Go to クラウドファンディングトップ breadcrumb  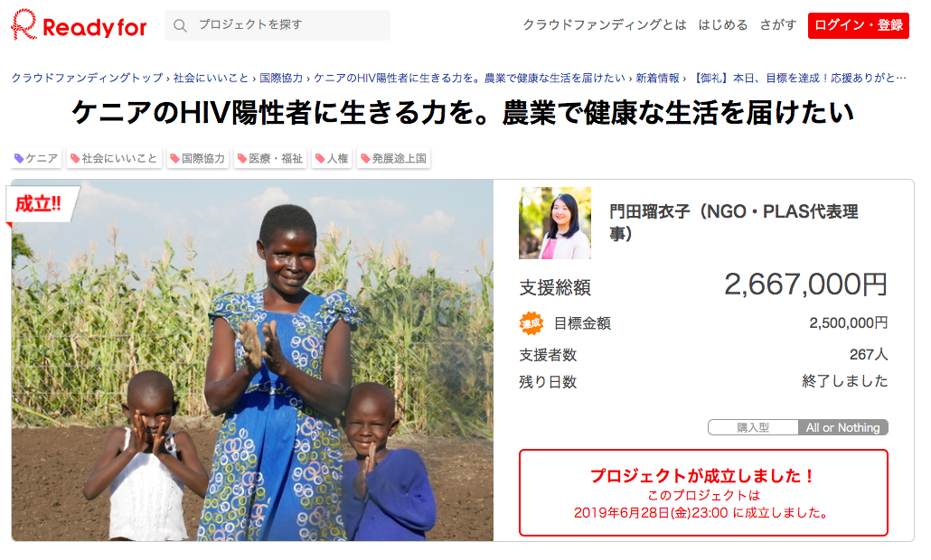tap(87, 78)
